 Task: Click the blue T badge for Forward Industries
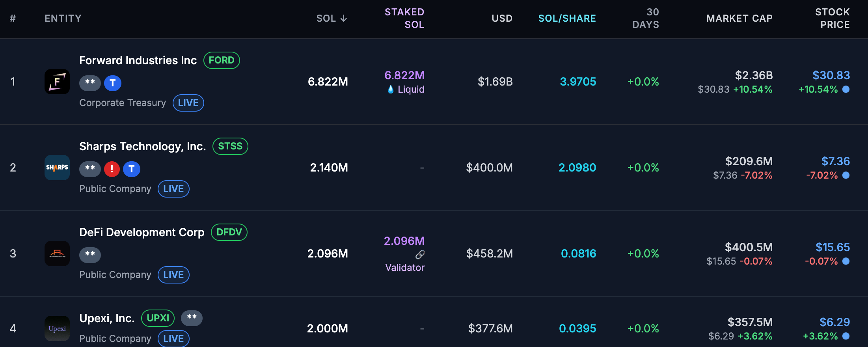113,83
